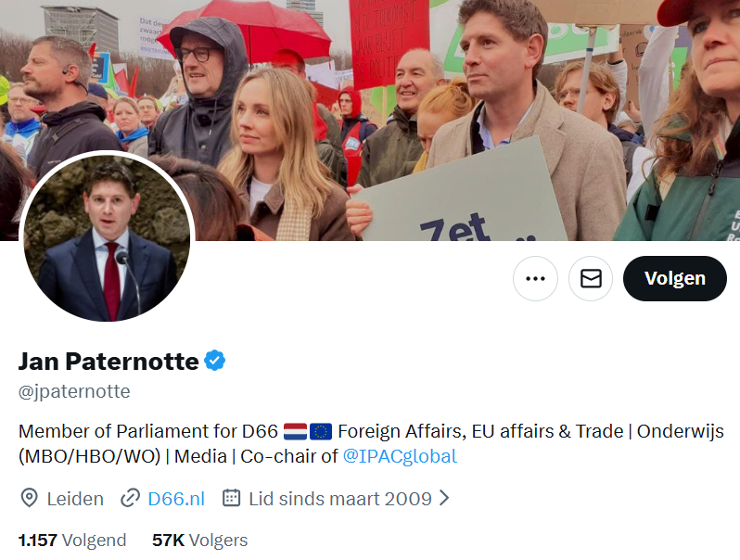
Task: Click the Leiden location text
Action: pyautogui.click(x=75, y=499)
